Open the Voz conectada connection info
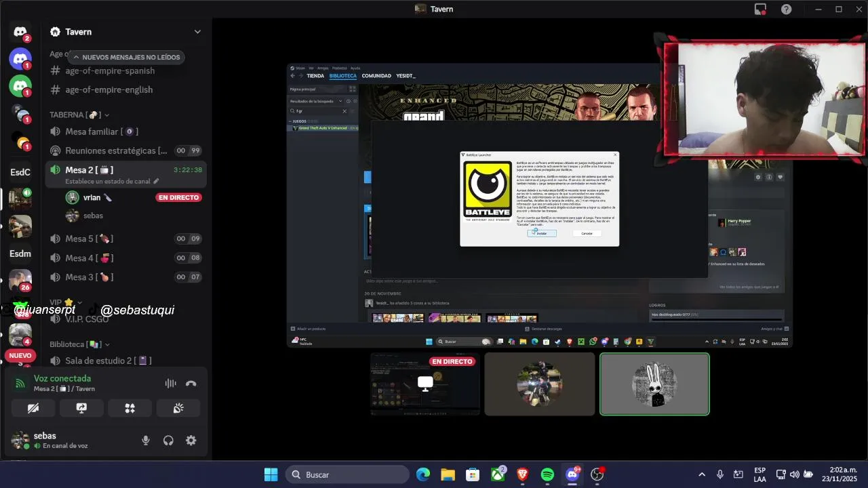The height and width of the screenshot is (488, 868). pos(62,378)
